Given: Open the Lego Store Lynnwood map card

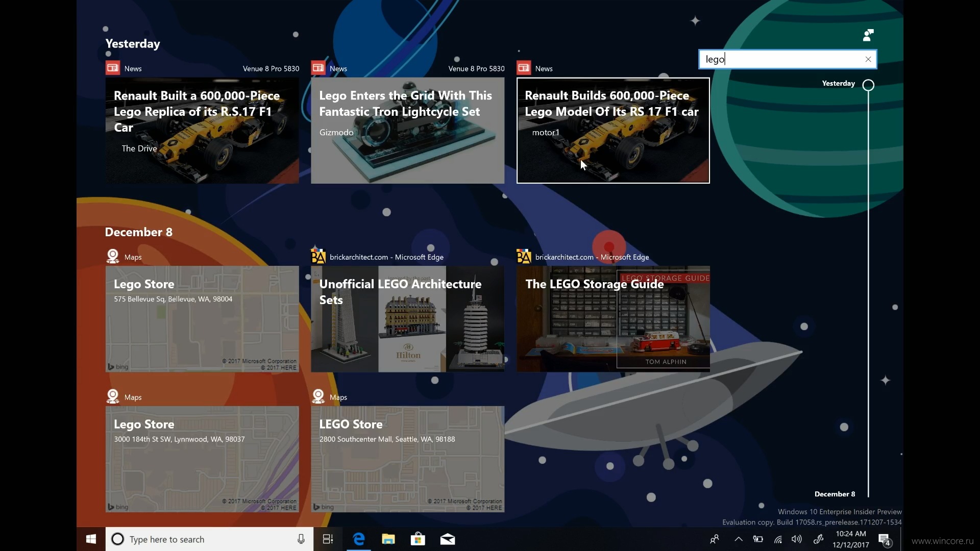Looking at the screenshot, I should pyautogui.click(x=202, y=459).
